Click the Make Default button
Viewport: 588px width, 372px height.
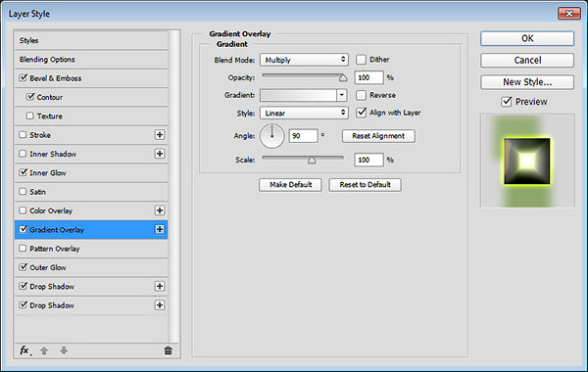point(290,185)
